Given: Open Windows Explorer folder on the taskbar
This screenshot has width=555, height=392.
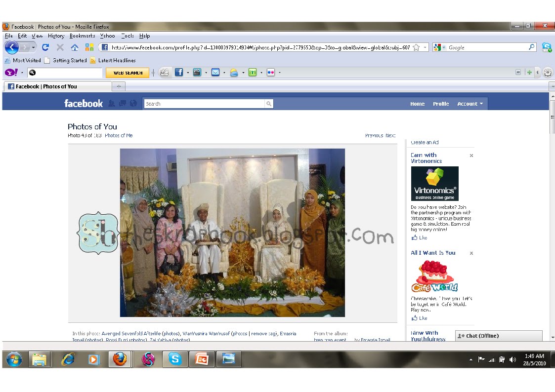Looking at the screenshot, I should pos(39,360).
